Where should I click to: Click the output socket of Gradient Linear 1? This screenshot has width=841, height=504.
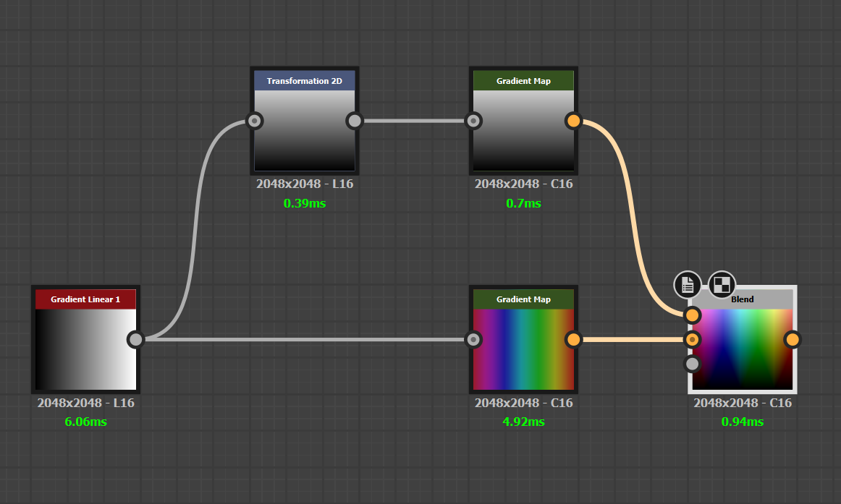135,338
